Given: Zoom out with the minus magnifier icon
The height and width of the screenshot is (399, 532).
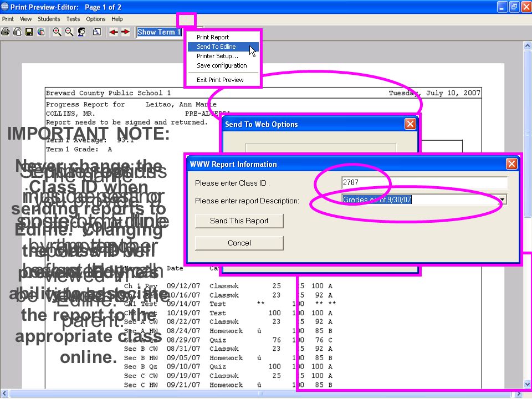Looking at the screenshot, I should coord(69,32).
